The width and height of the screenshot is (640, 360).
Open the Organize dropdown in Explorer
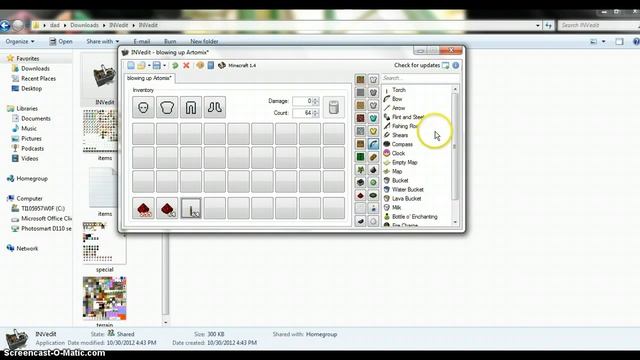coord(20,42)
